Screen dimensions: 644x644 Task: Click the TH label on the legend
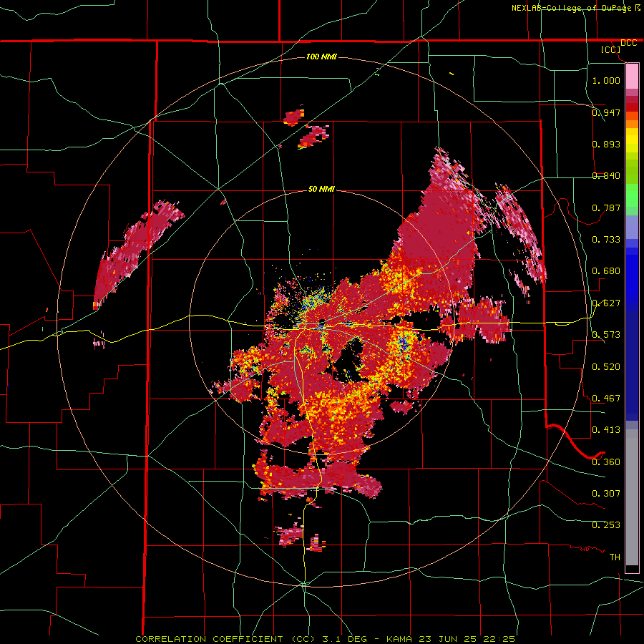coord(615,557)
